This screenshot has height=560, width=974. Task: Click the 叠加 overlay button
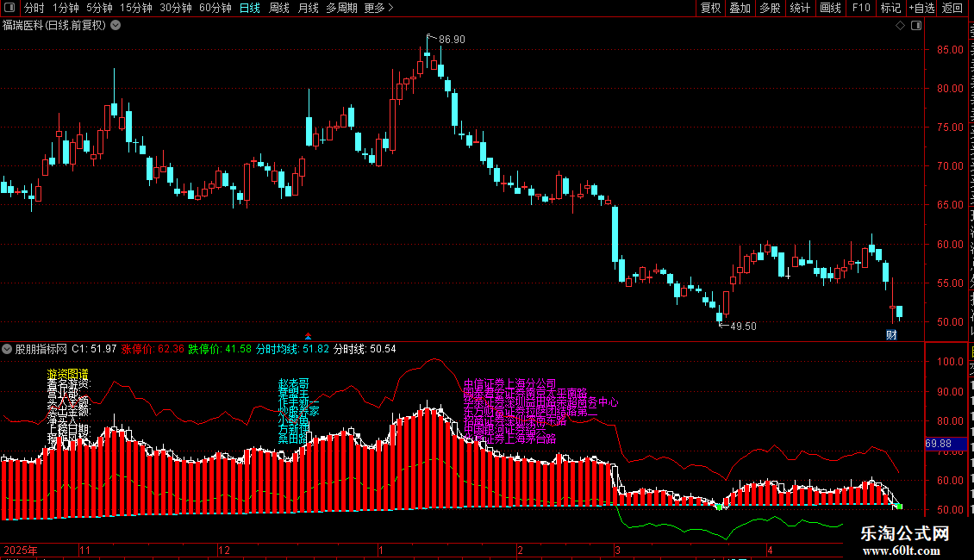740,8
